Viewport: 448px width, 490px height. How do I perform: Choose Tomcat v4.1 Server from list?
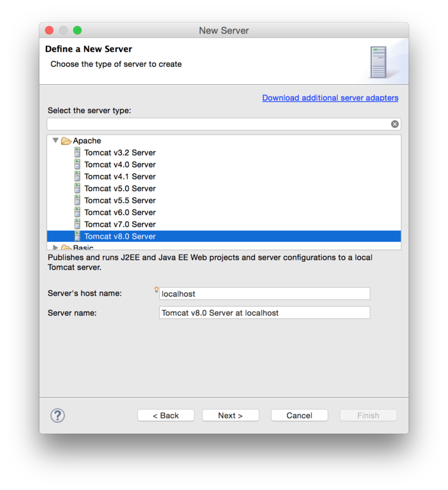[120, 176]
